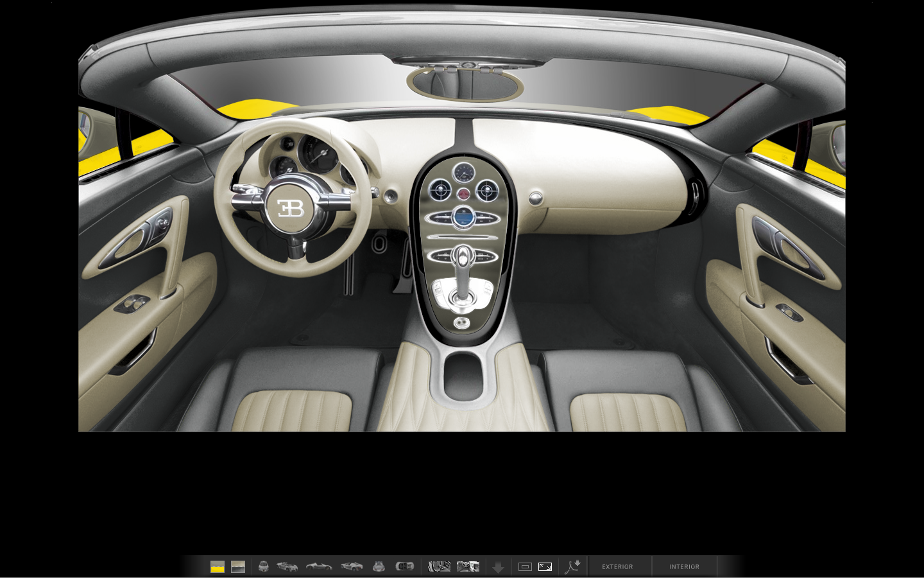Toggle fullscreen view mode
This screenshot has height=578, width=924.
click(545, 566)
